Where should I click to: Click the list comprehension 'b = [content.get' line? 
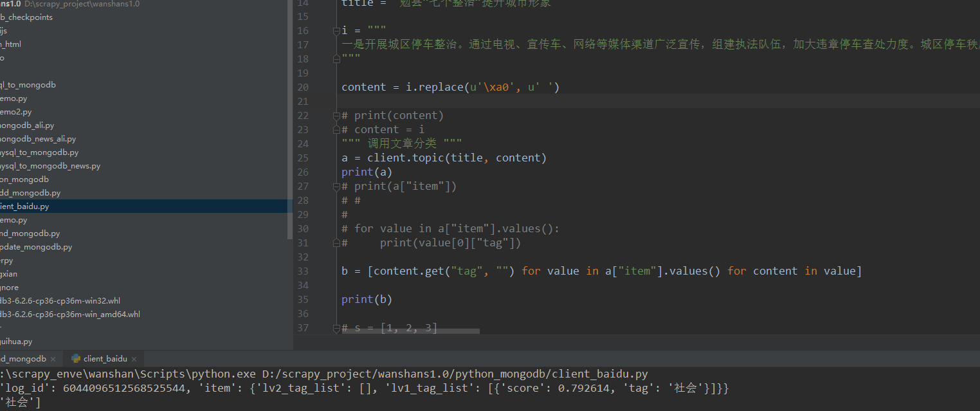point(601,271)
